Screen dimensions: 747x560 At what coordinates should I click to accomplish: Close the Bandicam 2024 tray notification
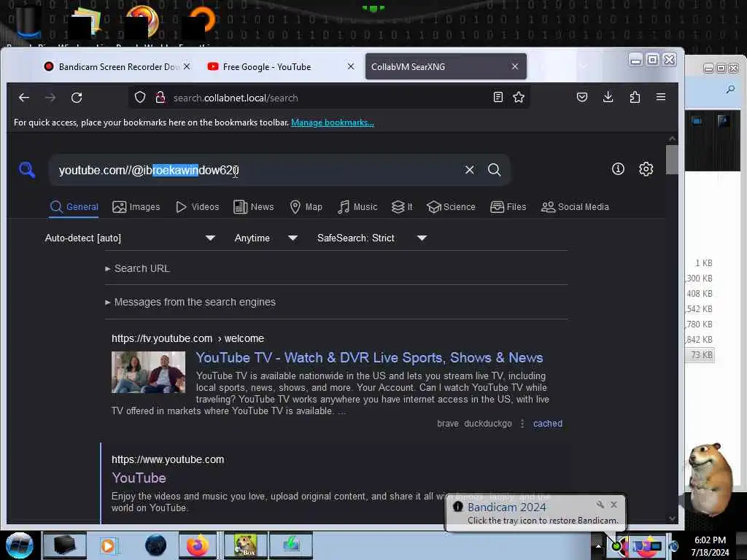click(x=614, y=505)
